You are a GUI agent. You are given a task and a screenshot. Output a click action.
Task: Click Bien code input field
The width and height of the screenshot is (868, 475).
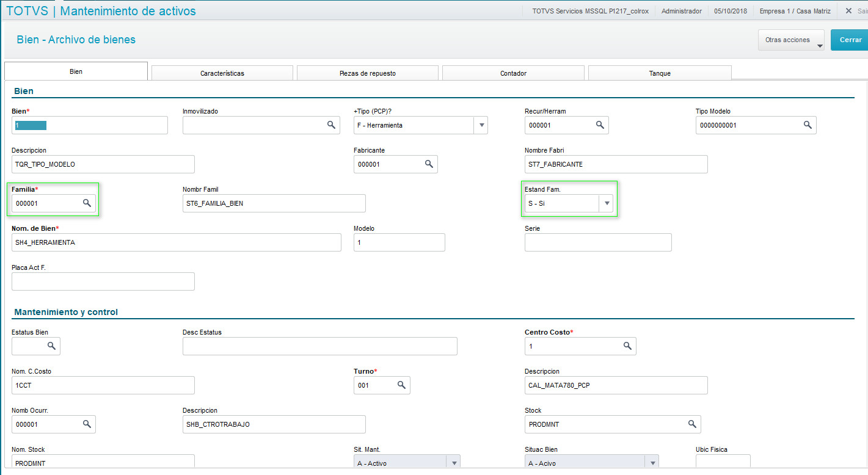click(x=89, y=125)
